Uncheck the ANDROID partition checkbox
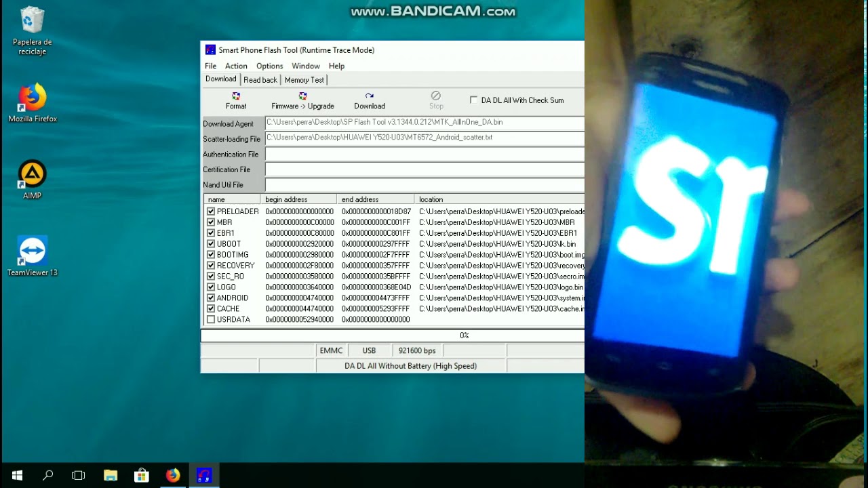This screenshot has width=868, height=488. [x=211, y=298]
